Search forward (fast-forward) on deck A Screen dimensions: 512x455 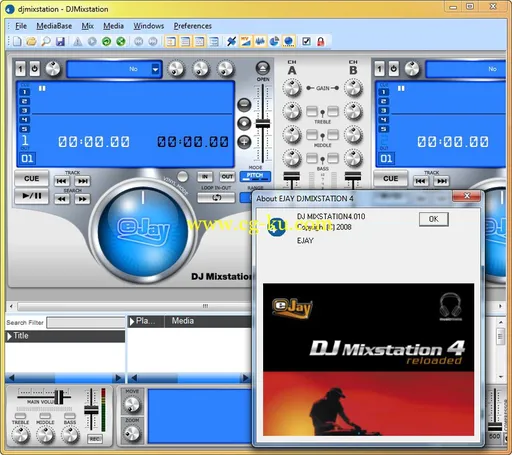(x=82, y=199)
